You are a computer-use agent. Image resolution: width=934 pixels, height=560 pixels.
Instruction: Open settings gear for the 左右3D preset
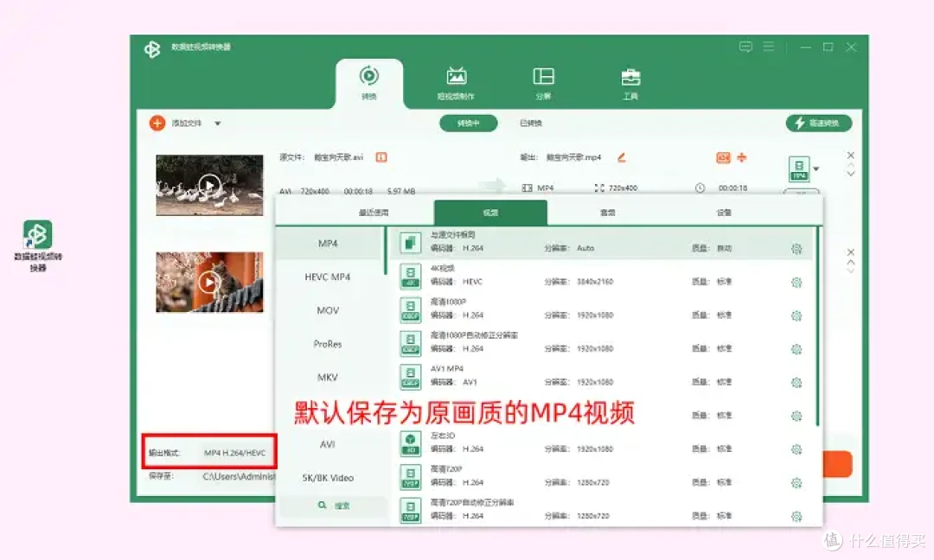click(x=796, y=449)
